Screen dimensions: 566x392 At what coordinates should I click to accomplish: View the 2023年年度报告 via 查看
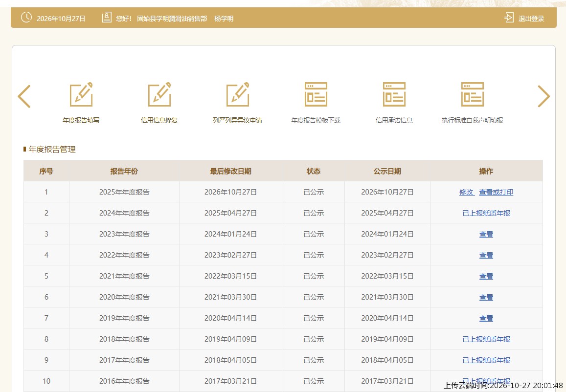coord(486,234)
